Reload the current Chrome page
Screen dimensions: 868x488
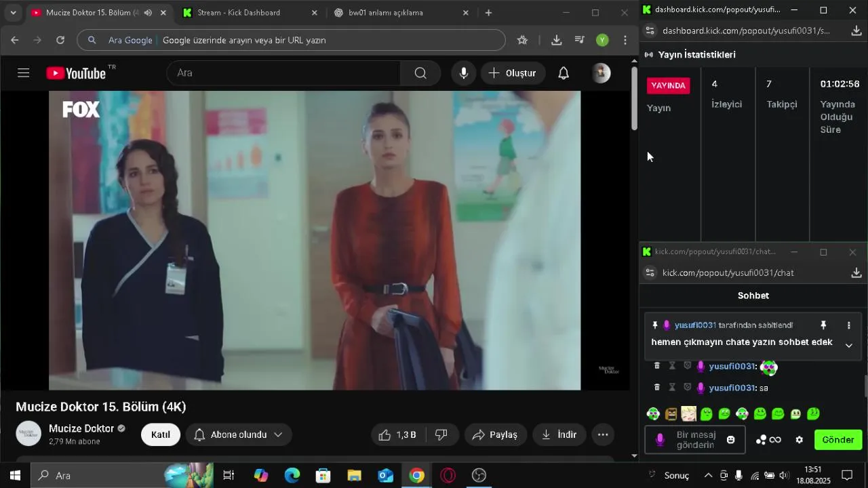click(x=60, y=40)
